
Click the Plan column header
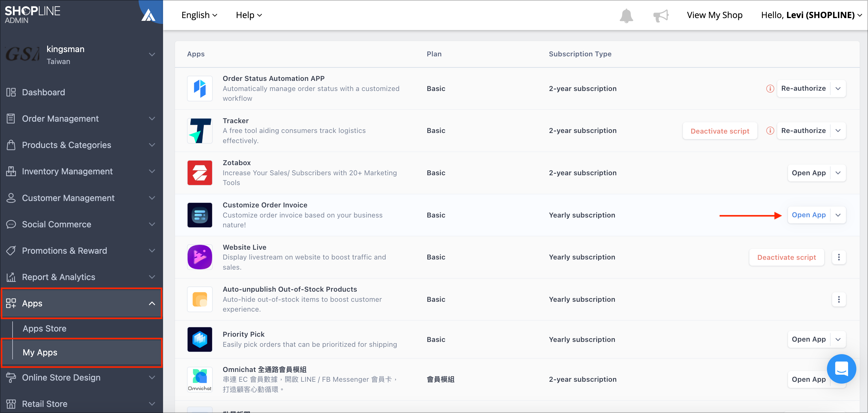(x=434, y=54)
